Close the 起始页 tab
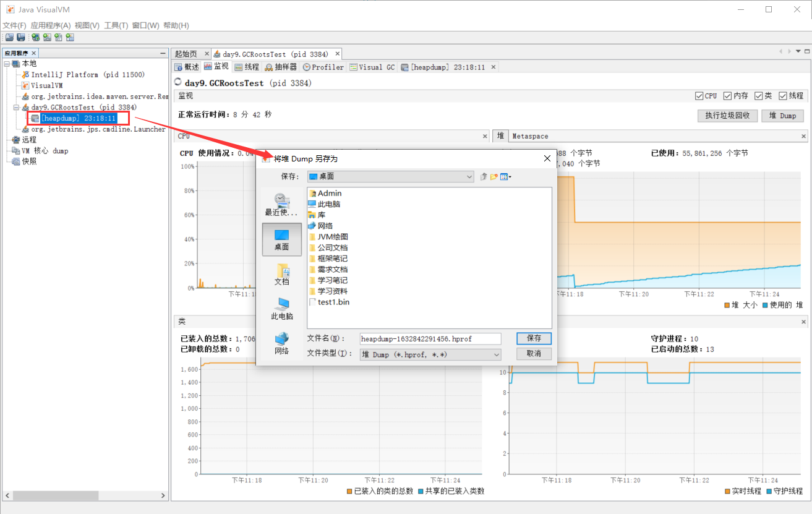812x514 pixels. pyautogui.click(x=207, y=54)
